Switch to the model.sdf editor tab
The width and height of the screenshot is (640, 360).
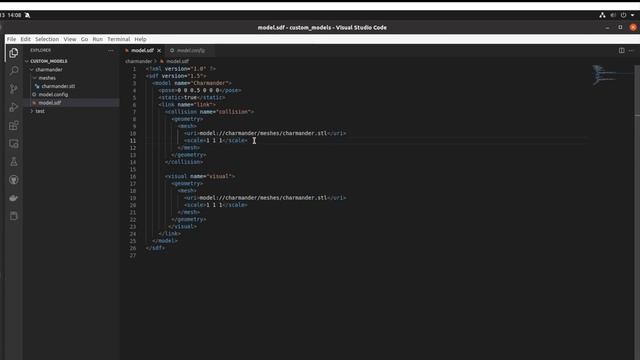(x=142, y=51)
